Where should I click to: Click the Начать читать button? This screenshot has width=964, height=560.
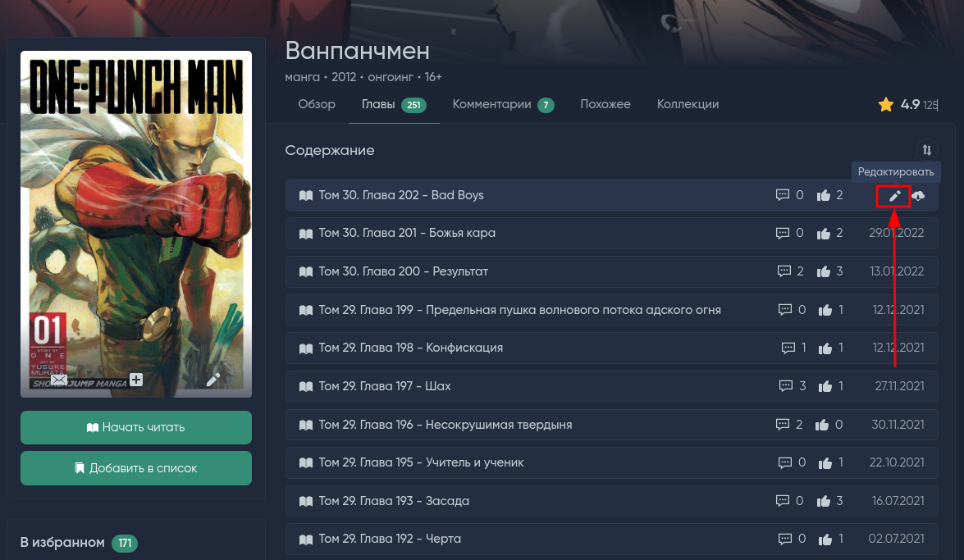tap(136, 427)
